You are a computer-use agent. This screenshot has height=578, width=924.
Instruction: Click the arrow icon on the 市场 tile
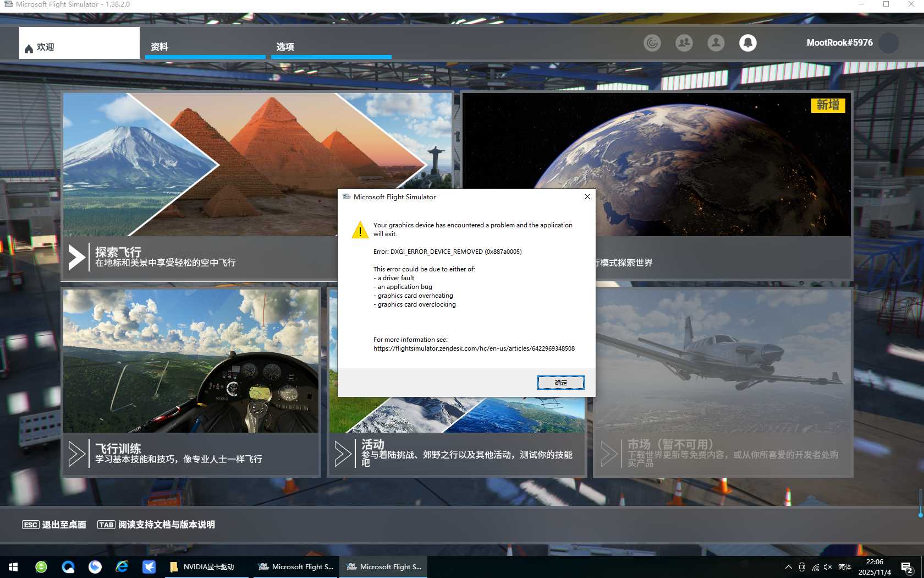click(609, 454)
